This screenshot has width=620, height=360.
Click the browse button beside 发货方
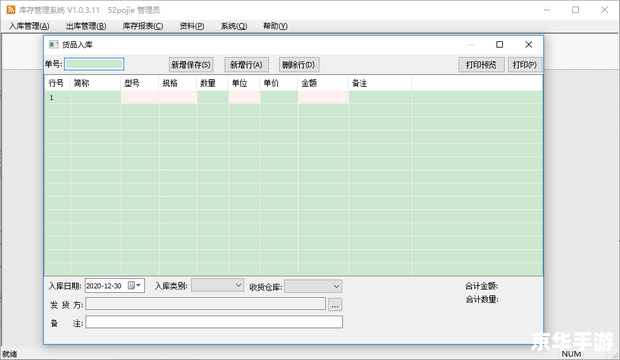[x=335, y=305]
